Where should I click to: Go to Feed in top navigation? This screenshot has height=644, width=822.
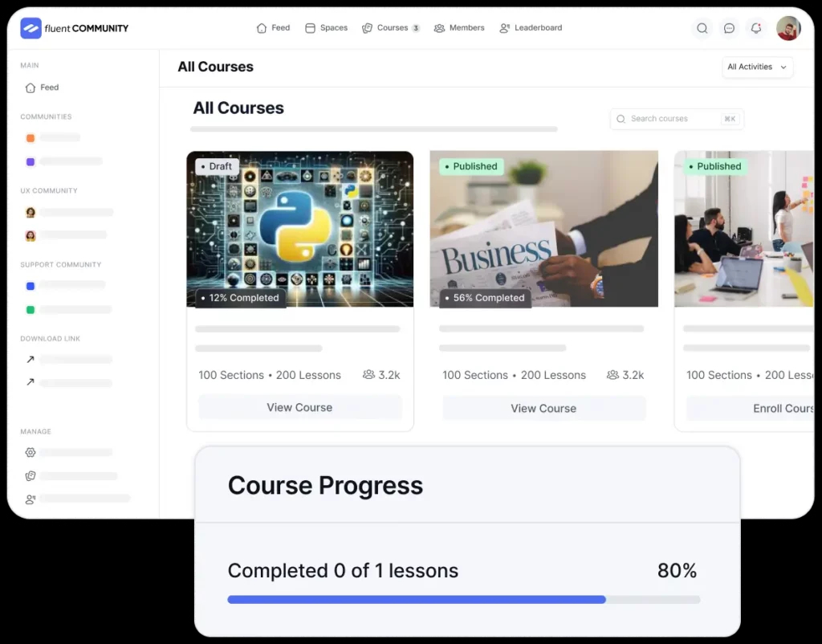[x=273, y=28]
